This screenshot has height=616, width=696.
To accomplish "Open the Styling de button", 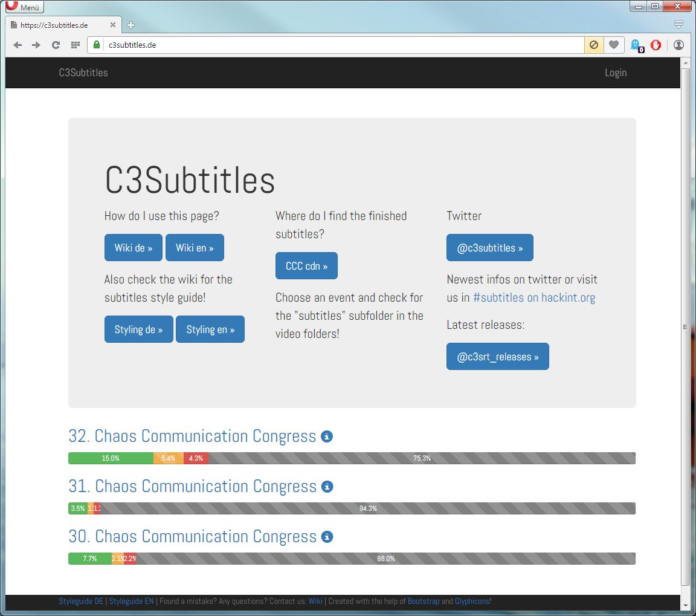I will pos(138,329).
